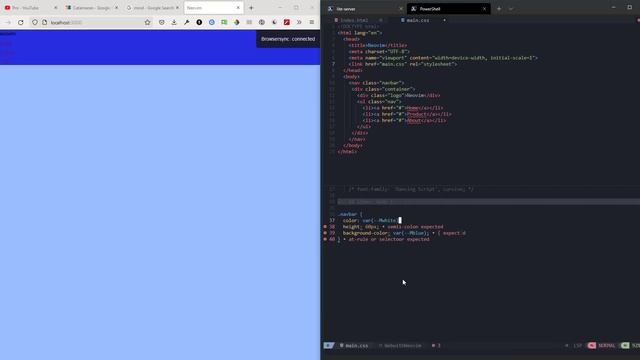640x360 pixels.
Task: Click the error marker on line 40
Action: tap(325, 239)
